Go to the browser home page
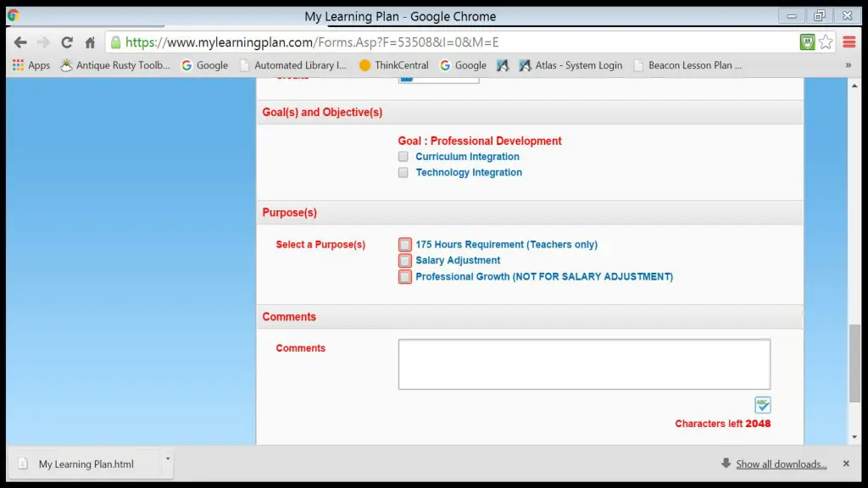 pos(90,42)
